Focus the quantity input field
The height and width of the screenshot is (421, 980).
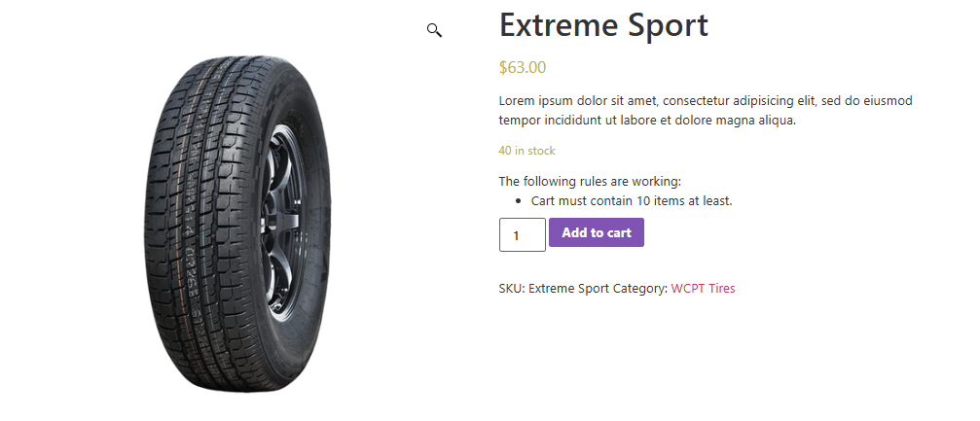(x=522, y=234)
